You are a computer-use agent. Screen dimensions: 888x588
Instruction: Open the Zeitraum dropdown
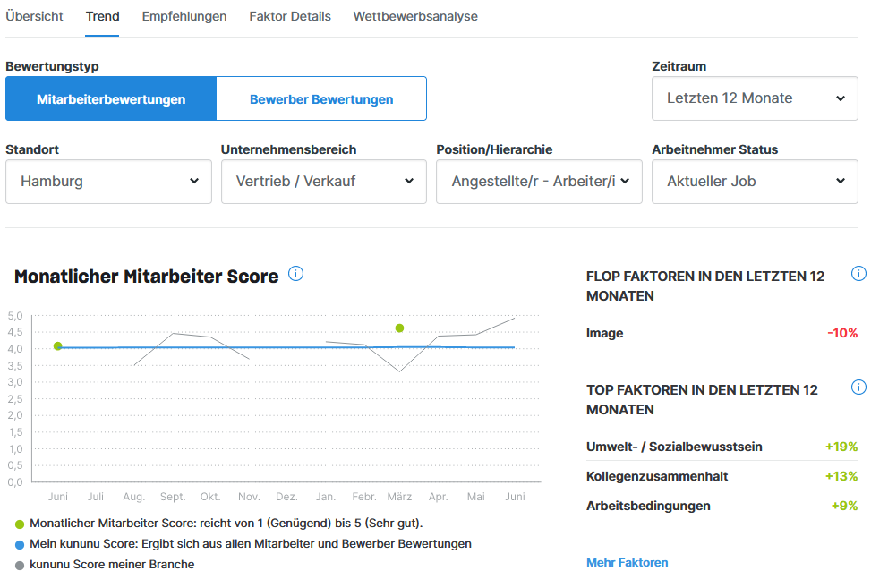pyautogui.click(x=755, y=98)
